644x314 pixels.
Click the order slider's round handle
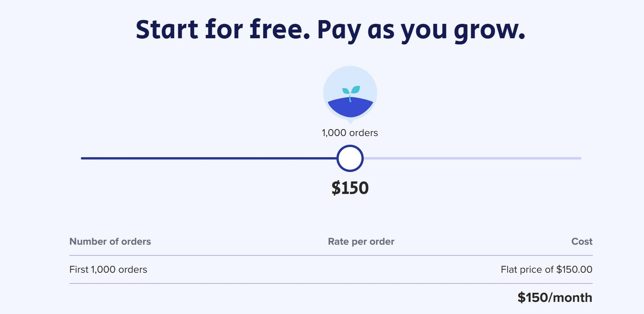point(350,158)
